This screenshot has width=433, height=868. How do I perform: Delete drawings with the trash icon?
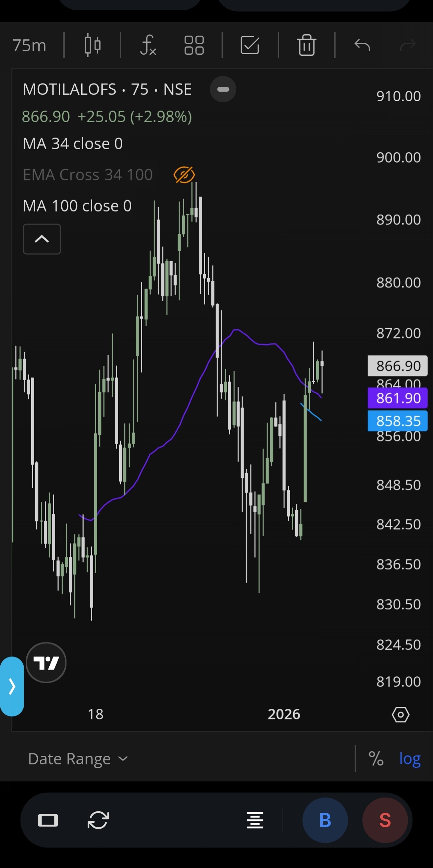pyautogui.click(x=306, y=45)
